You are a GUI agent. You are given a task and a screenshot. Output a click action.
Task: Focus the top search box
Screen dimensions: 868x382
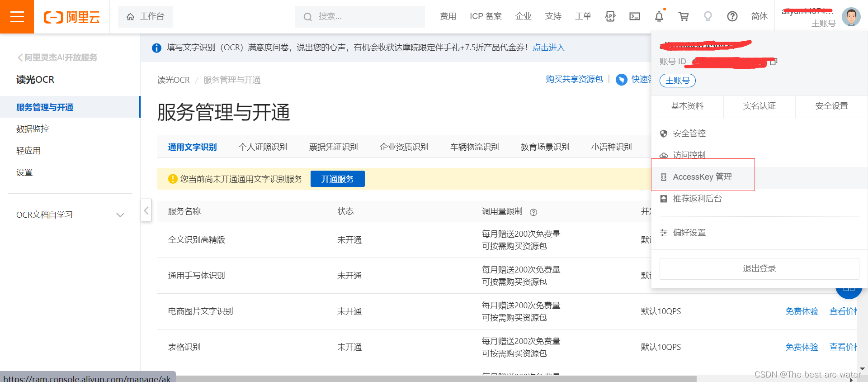click(x=360, y=17)
